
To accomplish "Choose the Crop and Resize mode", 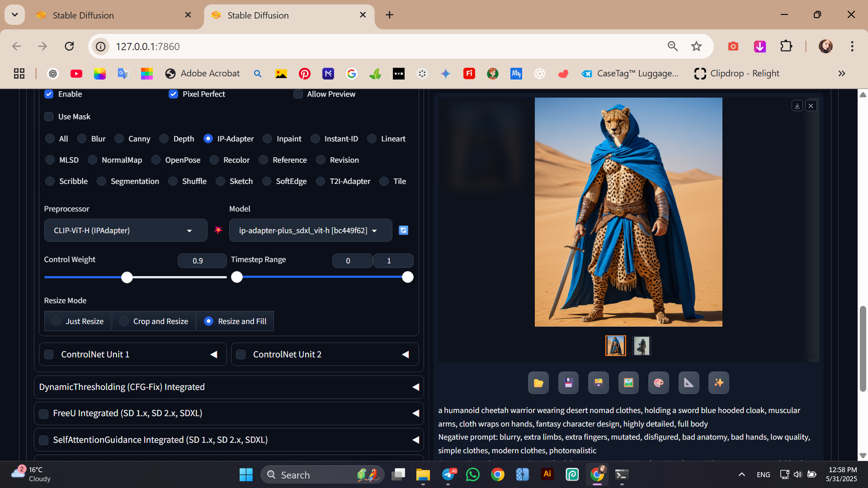I will 154,321.
